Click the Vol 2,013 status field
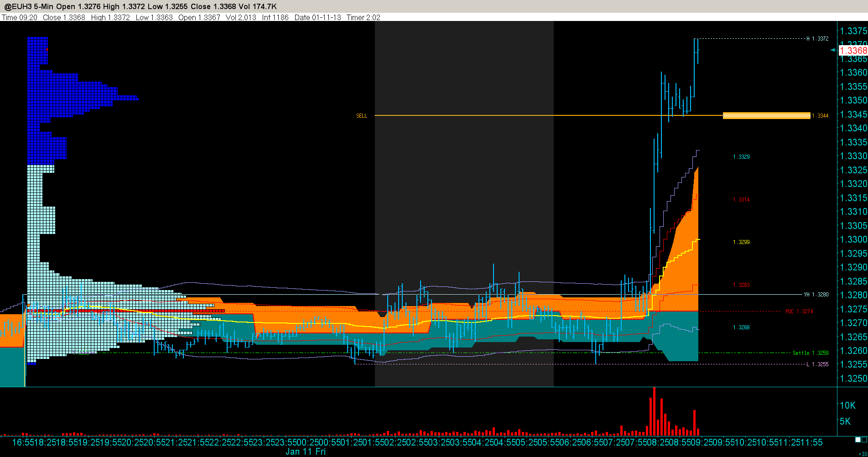 241,17
